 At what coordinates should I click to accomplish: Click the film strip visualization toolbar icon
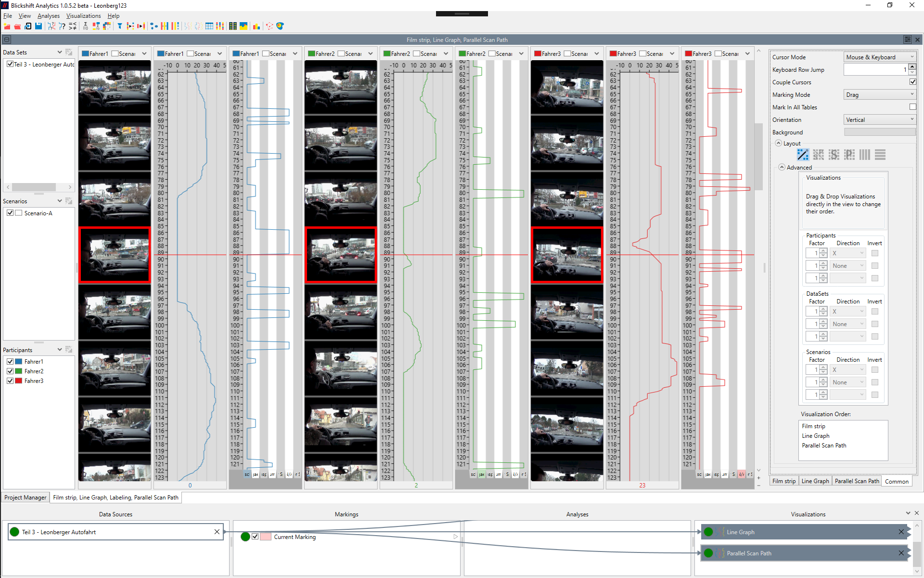tap(233, 26)
